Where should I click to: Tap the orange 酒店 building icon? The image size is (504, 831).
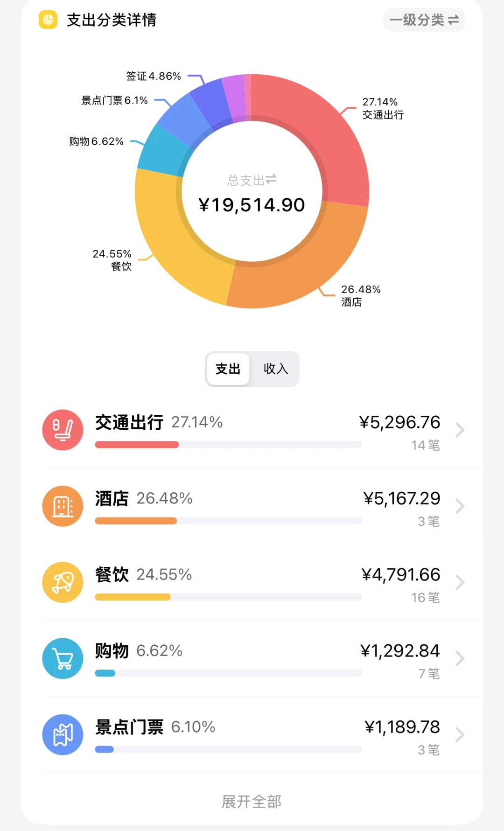coord(63,506)
